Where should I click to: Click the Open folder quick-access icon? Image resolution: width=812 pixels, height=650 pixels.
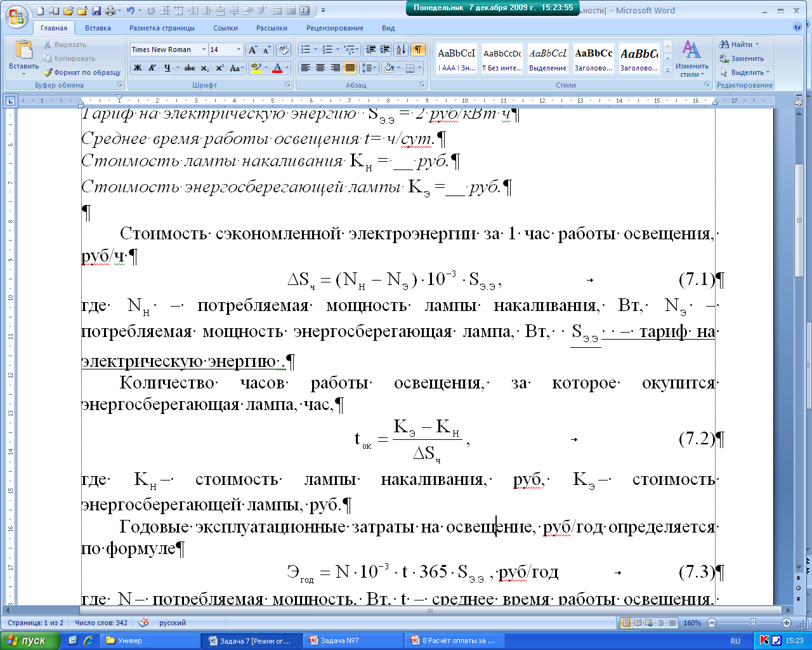pos(69,11)
